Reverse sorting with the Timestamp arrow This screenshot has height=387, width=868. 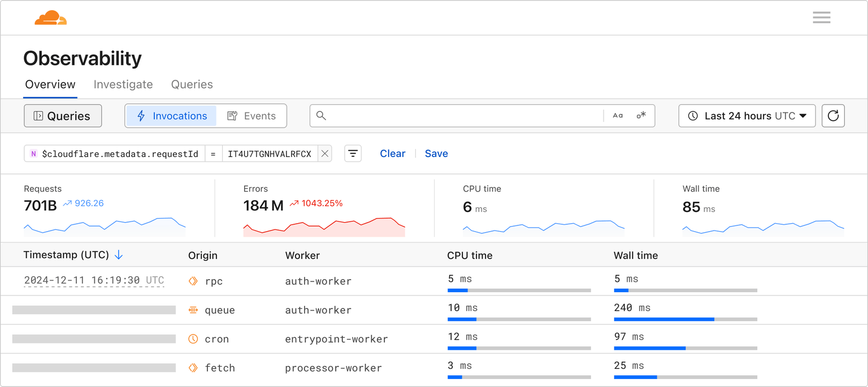coord(119,255)
